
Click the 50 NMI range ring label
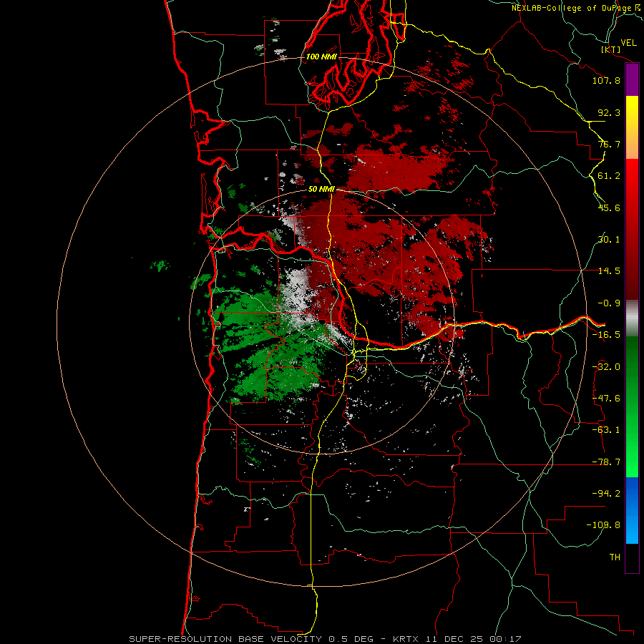[321, 190]
